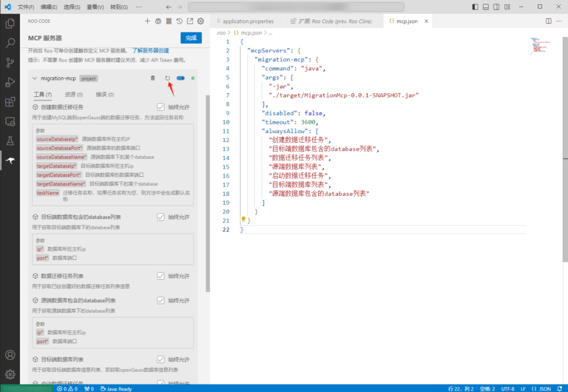Open the Run and Debug view
Viewport: 568px width, 392px height.
(x=10, y=82)
